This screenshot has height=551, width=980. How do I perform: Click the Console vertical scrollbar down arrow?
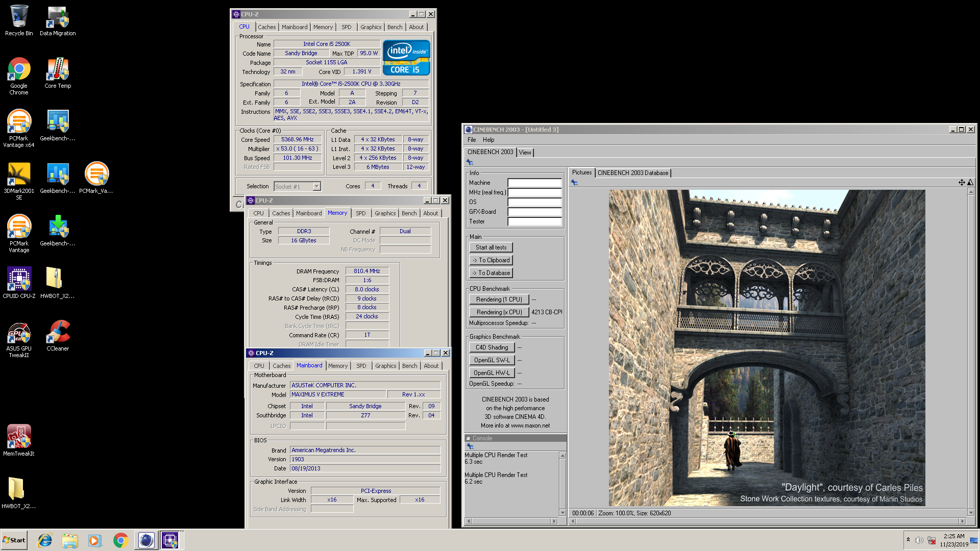pos(562,513)
